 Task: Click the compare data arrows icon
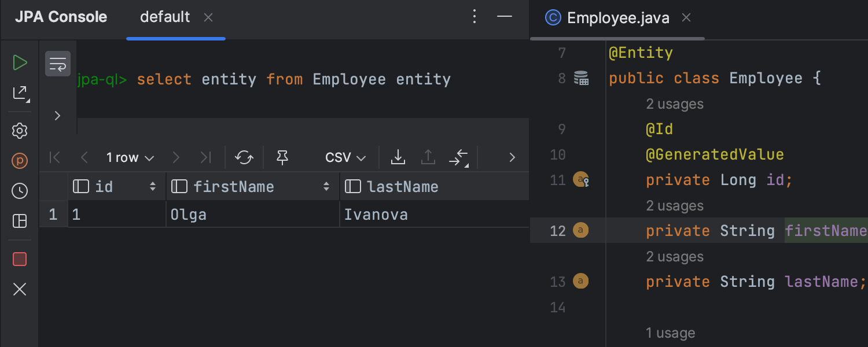459,157
